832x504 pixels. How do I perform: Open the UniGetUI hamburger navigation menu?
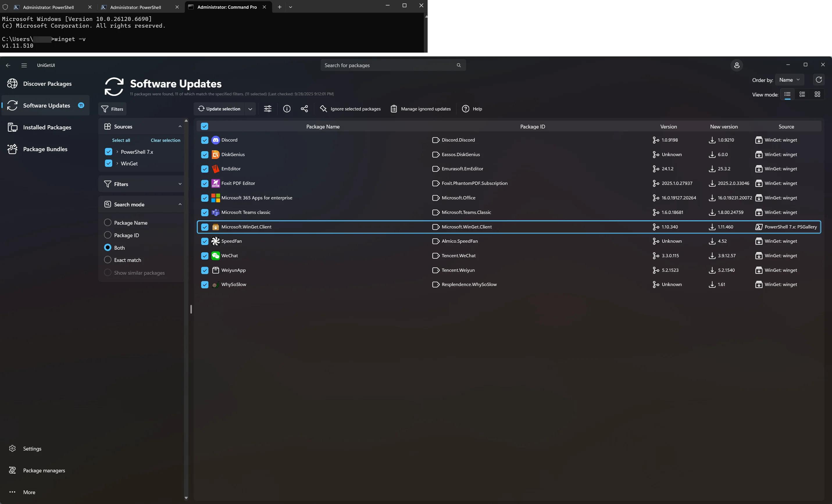(x=24, y=65)
